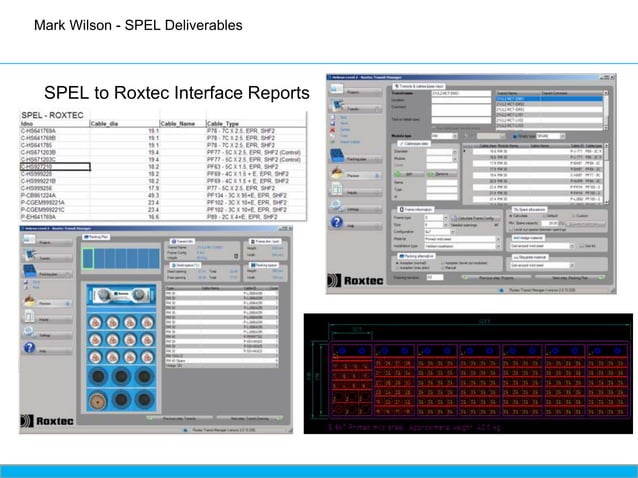The image size is (638, 478).
Task: Open Preview icon in lower-left Roxtec window
Action: click(x=29, y=301)
